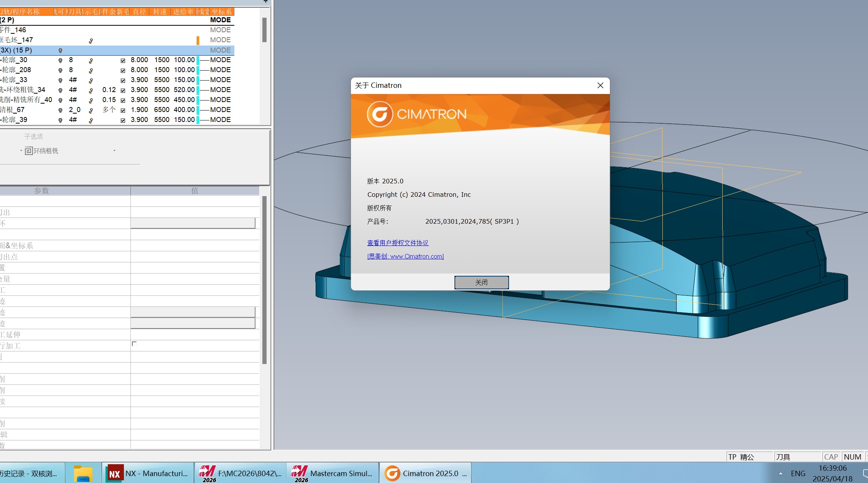Viewport: 868px width, 483px height.
Task: Toggle the empty checkbox in the parameter table
Action: click(134, 344)
